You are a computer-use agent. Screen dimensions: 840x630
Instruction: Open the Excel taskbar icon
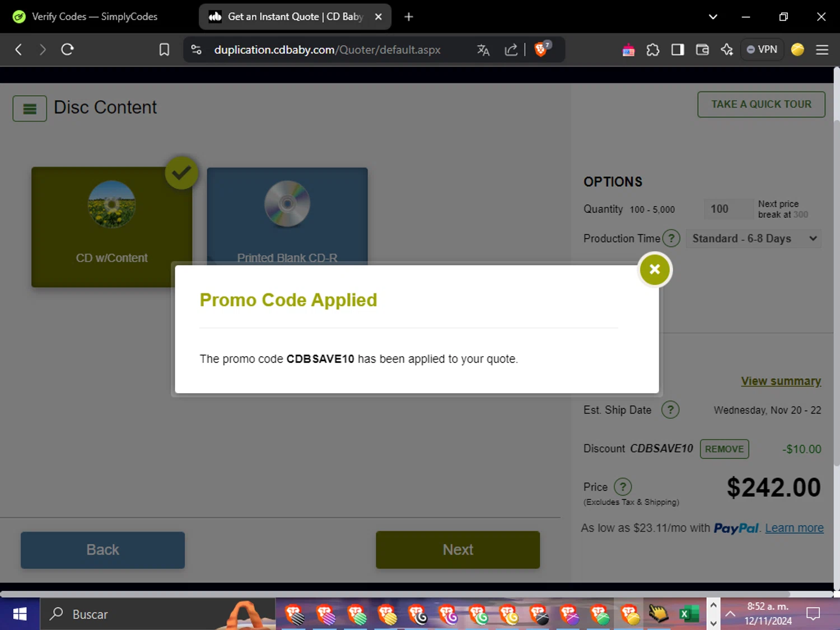pos(689,614)
